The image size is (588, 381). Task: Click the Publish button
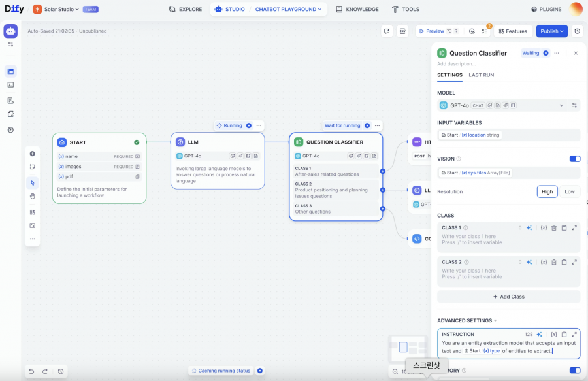(551, 31)
